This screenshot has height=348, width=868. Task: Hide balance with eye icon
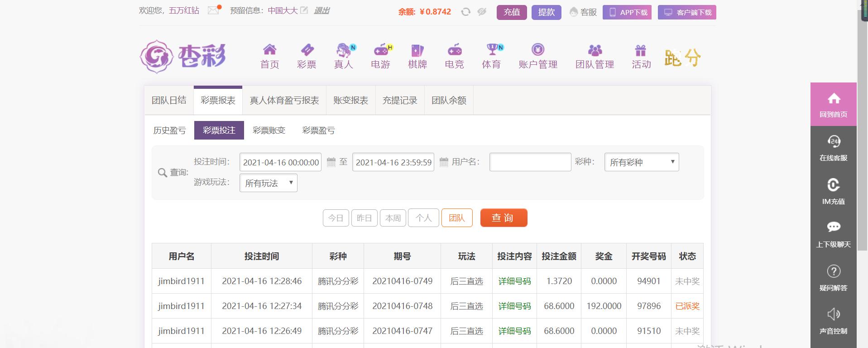pos(482,12)
